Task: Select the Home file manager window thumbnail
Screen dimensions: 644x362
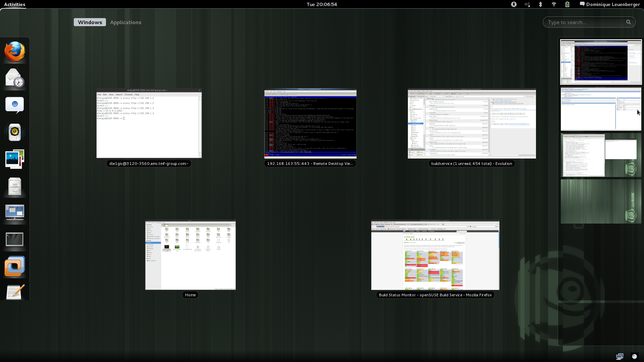Action: (x=190, y=255)
